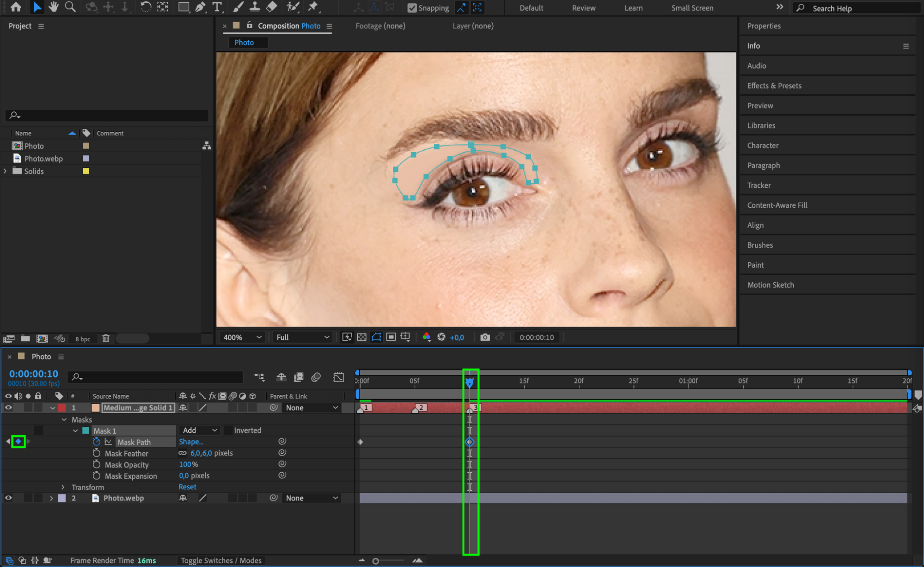
Task: Select the Pen tool in toolbar
Action: coord(200,7)
